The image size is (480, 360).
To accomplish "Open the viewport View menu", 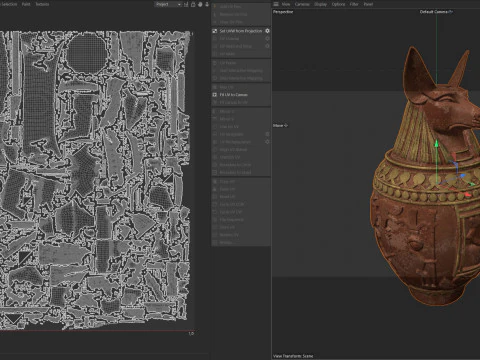I will point(286,4).
